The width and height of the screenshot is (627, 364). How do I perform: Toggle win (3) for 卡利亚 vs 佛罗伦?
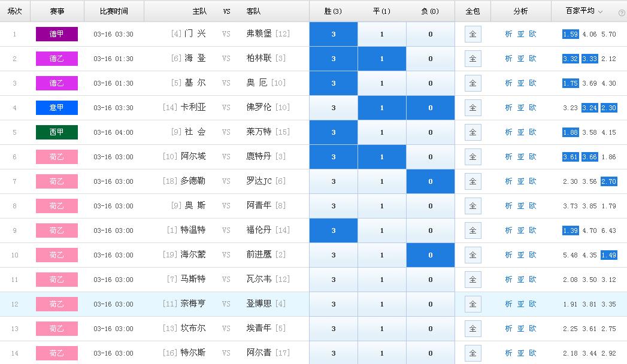point(334,108)
